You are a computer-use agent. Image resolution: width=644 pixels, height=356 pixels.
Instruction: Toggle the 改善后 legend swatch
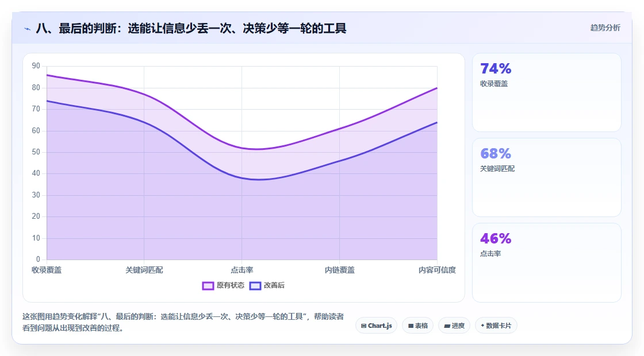[x=255, y=285]
